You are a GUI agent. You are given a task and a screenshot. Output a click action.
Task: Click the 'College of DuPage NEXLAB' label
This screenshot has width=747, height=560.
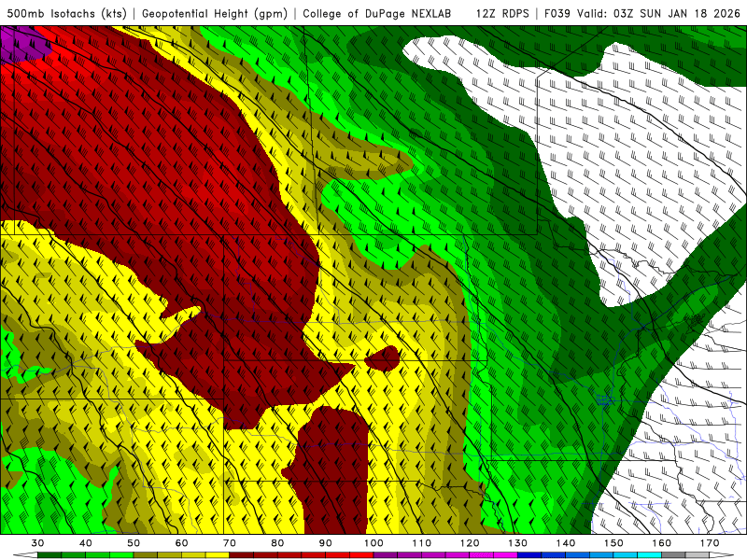click(x=377, y=13)
